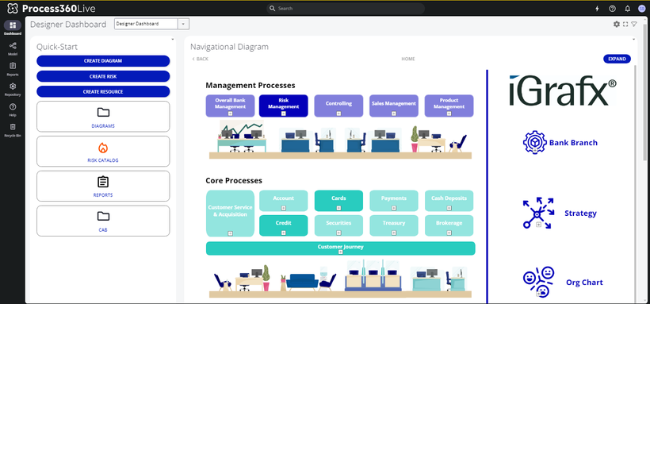
Task: Toggle fullscreen dashboard view icon
Action: point(626,24)
